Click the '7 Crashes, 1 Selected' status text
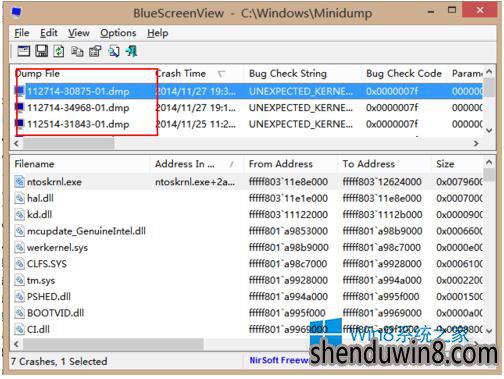The height and width of the screenshot is (379, 504). click(59, 361)
